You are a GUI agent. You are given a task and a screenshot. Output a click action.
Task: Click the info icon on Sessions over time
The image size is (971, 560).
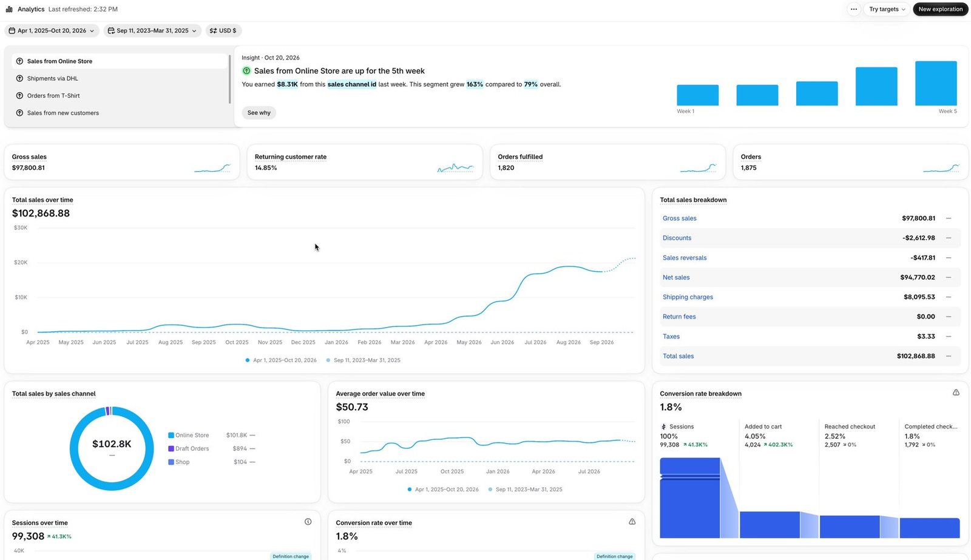(x=308, y=522)
